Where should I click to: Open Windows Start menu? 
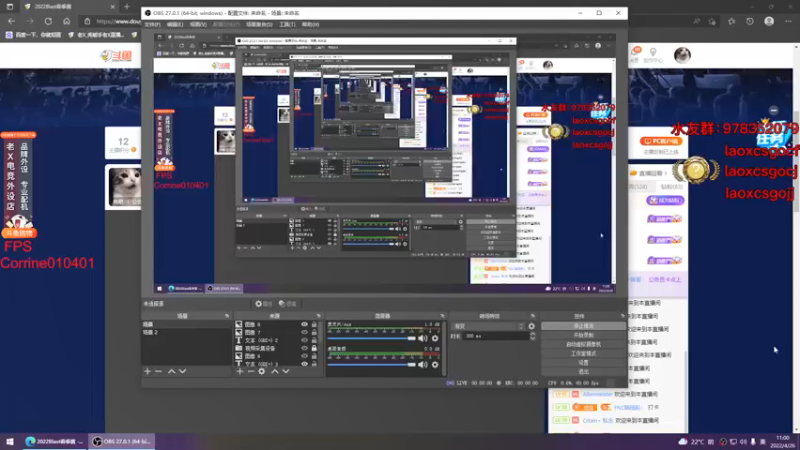[9, 441]
